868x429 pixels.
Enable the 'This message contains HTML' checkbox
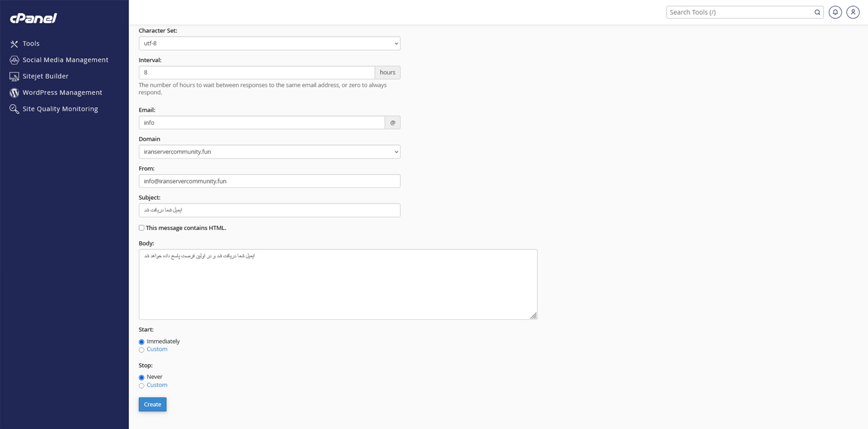[x=141, y=228]
